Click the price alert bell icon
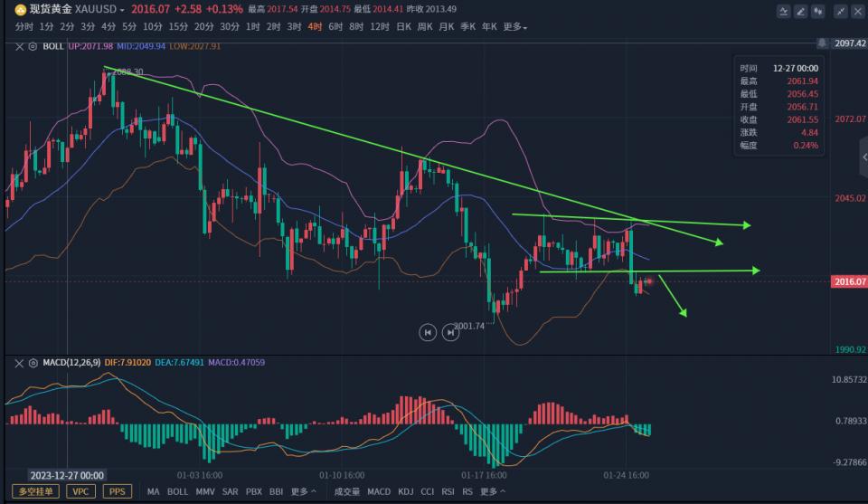Viewport: 868px width, 504px height. click(821, 43)
